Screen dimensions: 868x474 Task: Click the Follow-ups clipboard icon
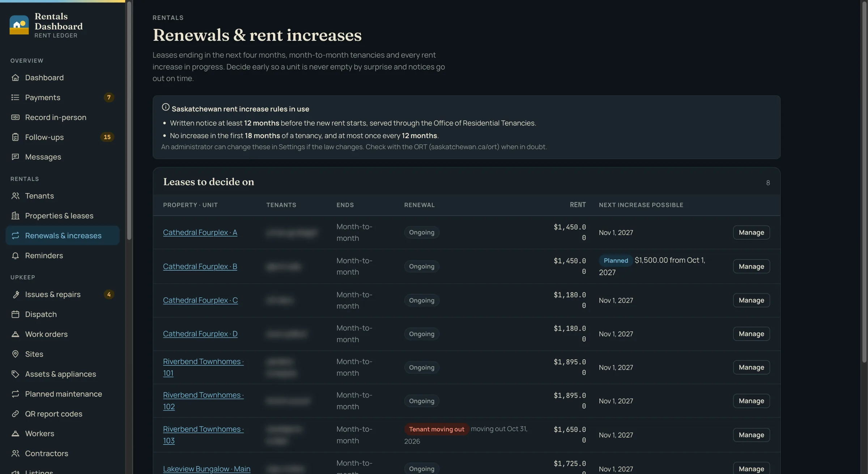(15, 137)
